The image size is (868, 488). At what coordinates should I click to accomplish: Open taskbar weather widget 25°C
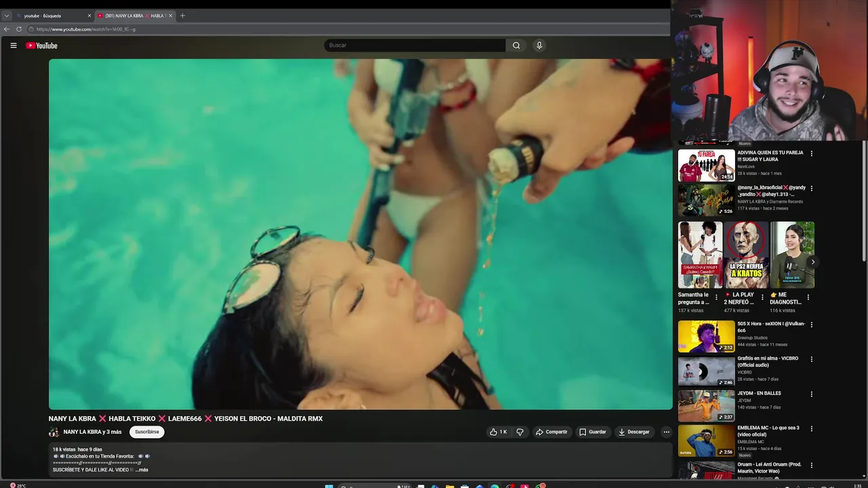pyautogui.click(x=18, y=485)
